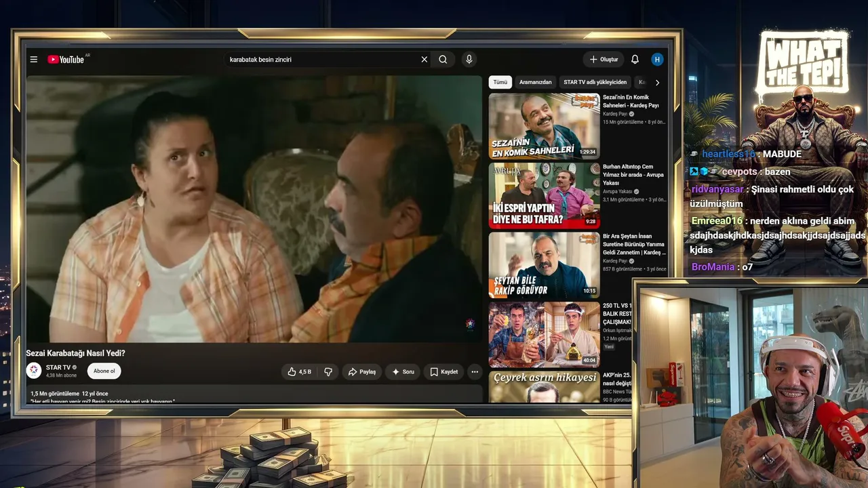Select the Aramanızdan filter chip
Screen dimensions: 868x488
536,83
